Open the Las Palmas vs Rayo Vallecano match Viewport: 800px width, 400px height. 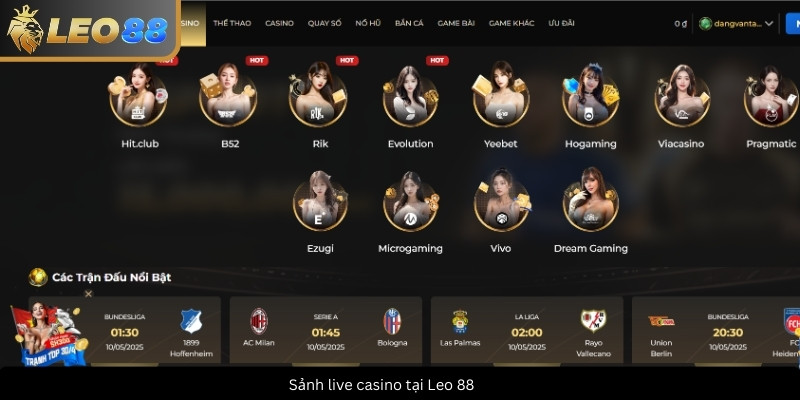coord(527,331)
